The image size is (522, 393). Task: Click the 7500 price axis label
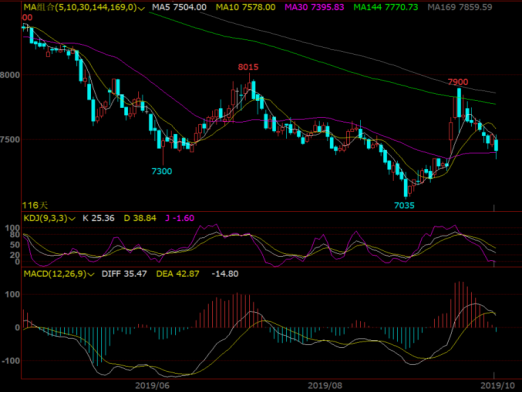(10, 139)
